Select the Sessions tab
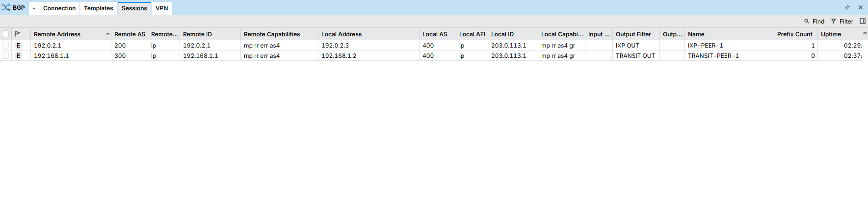 pyautogui.click(x=134, y=8)
